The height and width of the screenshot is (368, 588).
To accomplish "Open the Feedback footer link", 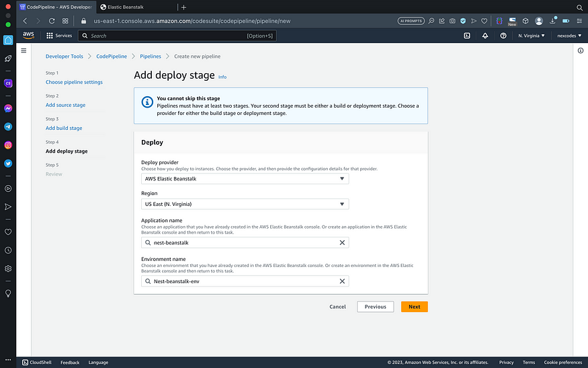I will click(x=70, y=363).
